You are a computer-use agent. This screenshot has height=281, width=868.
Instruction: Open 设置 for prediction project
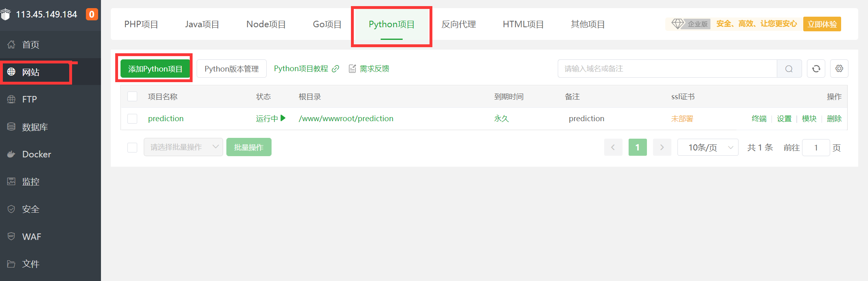(x=784, y=119)
